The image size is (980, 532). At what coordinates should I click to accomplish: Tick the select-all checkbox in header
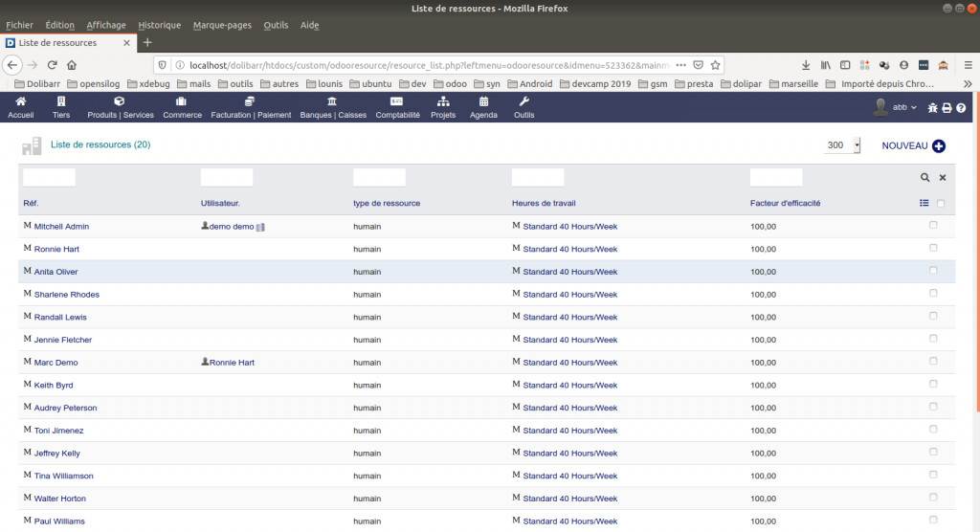click(x=941, y=203)
